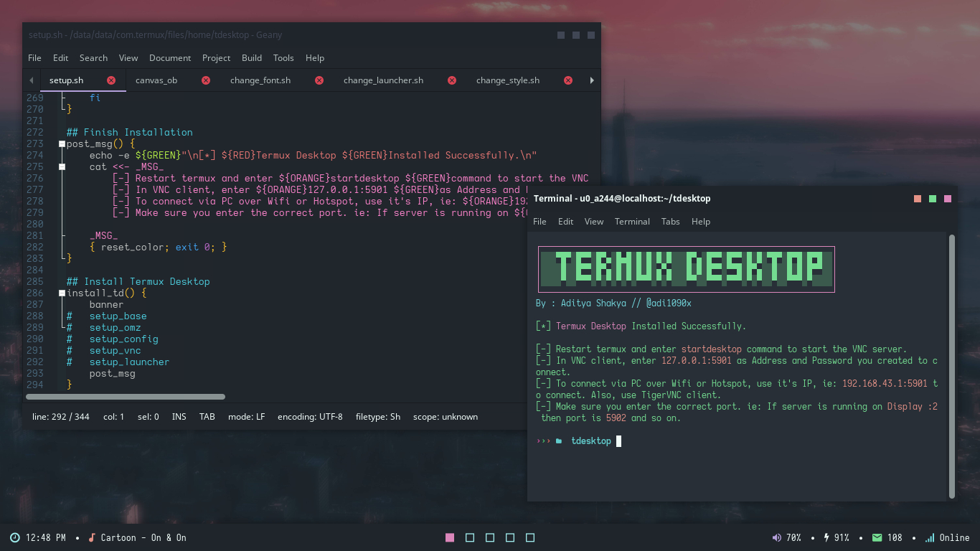The height and width of the screenshot is (551, 980).
Task: Open Geany's Search menu
Action: (93, 58)
